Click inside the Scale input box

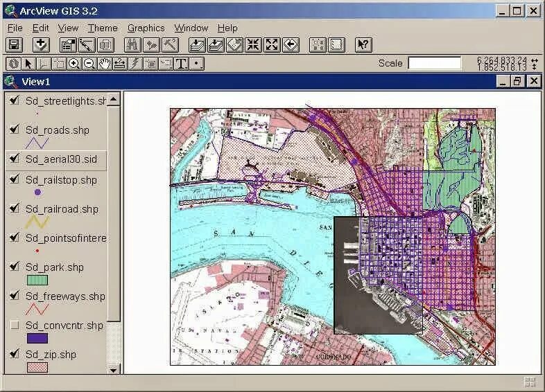(435, 63)
